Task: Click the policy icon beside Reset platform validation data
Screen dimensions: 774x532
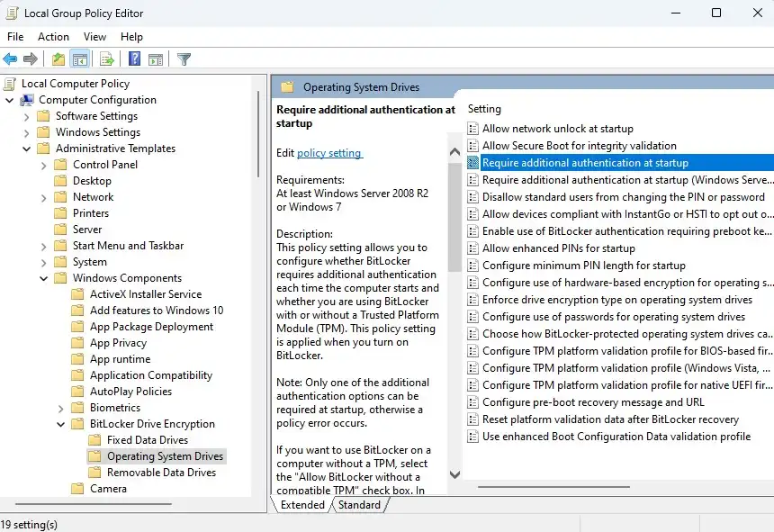Action: tap(472, 419)
